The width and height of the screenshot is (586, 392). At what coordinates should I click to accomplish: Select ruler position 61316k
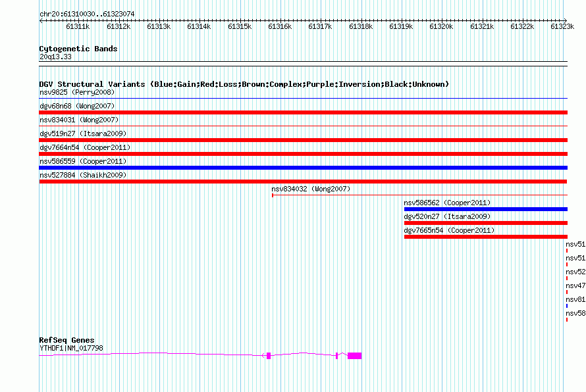(280, 26)
